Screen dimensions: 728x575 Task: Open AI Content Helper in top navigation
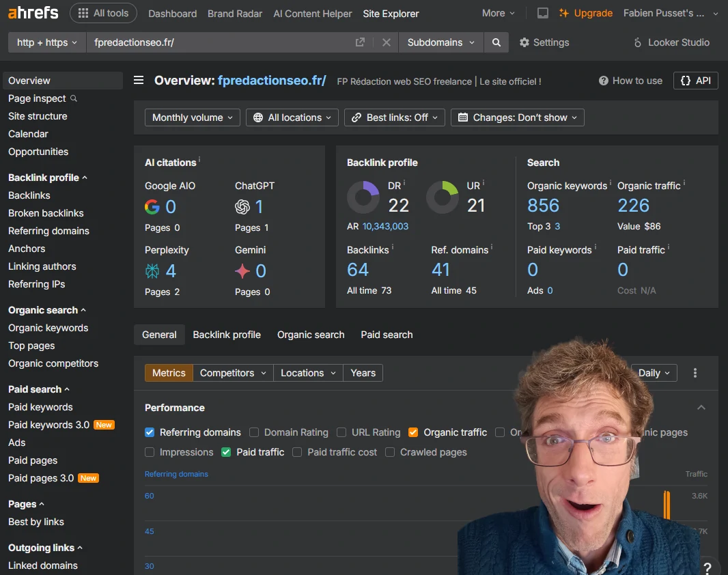[x=313, y=14]
